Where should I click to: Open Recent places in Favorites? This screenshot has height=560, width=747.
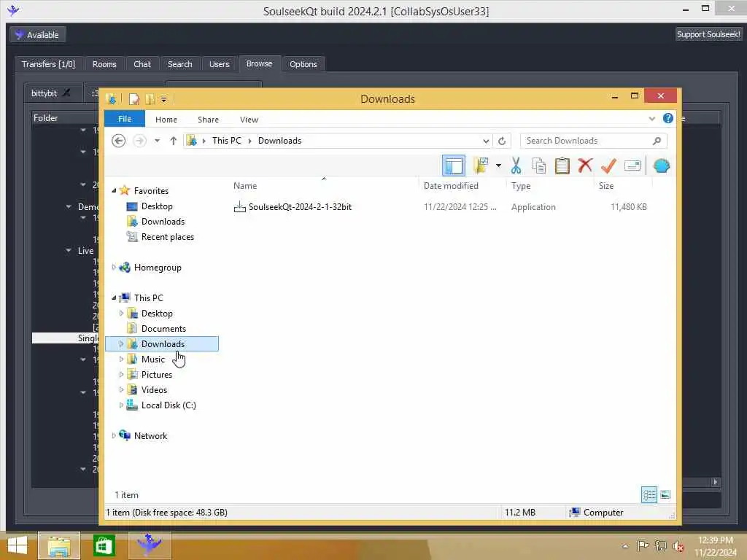click(167, 237)
